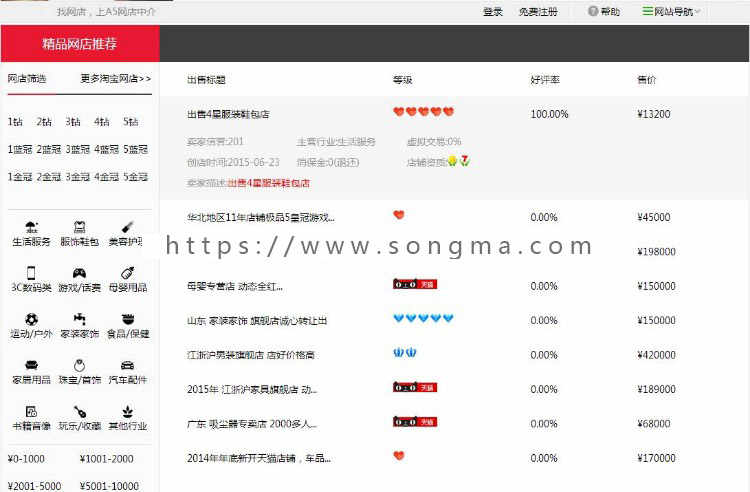Image resolution: width=750 pixels, height=492 pixels.
Task: Open 更多淘宝网店>> link
Action: (x=116, y=78)
